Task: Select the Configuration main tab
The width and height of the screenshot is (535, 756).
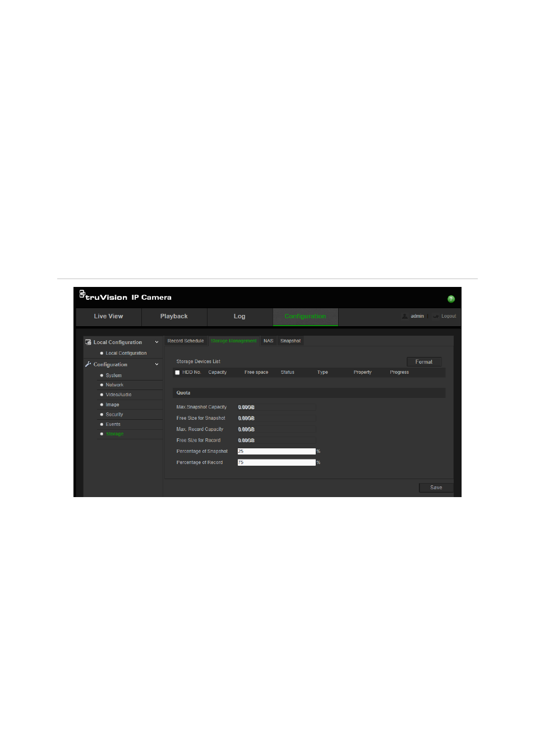Action: (305, 317)
